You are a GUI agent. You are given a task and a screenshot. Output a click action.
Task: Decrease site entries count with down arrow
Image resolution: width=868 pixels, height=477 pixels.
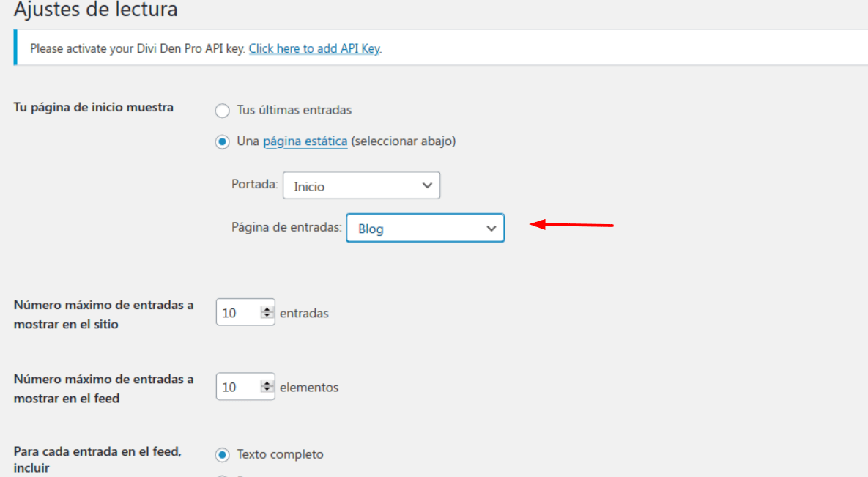[x=267, y=315]
